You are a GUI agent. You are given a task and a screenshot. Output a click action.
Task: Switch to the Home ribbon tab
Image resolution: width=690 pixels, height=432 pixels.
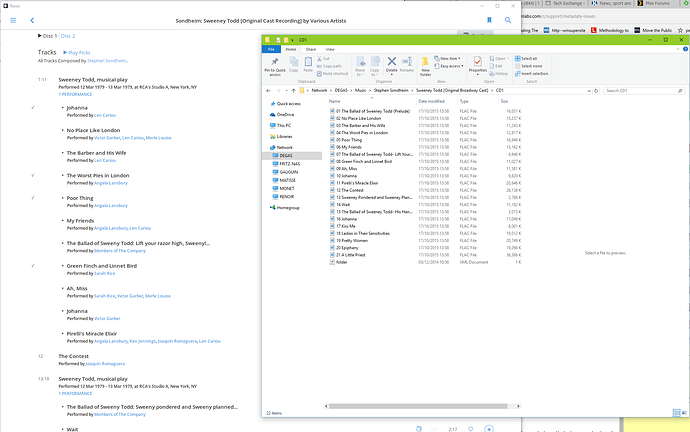point(291,49)
